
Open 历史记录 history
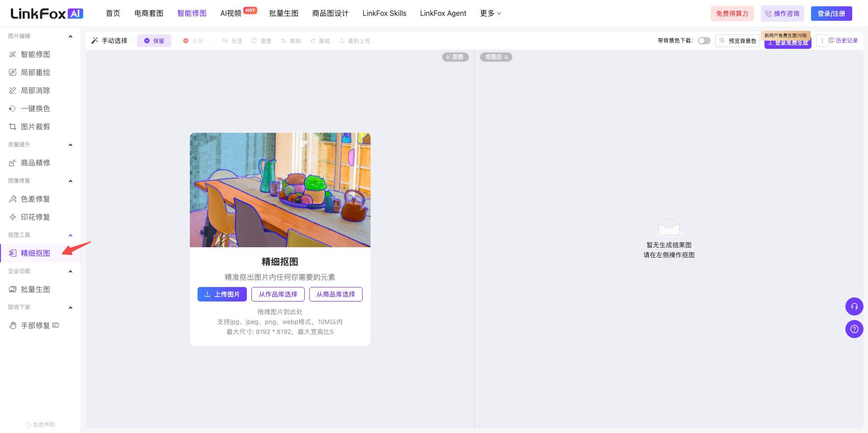[843, 41]
